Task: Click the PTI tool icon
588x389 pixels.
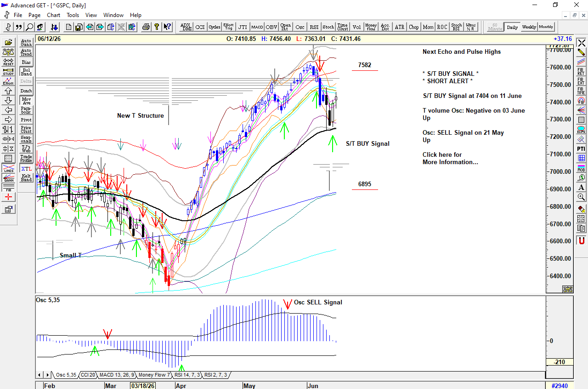Action: pyautogui.click(x=581, y=149)
